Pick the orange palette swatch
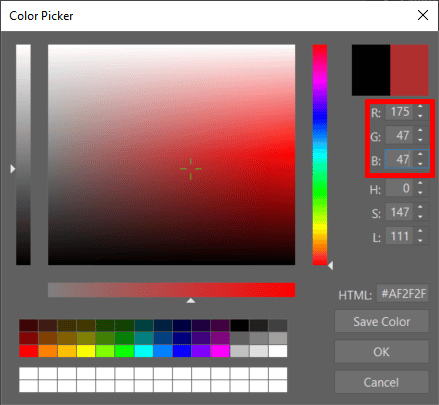Image resolution: width=439 pixels, height=405 pixels. pyautogui.click(x=48, y=351)
